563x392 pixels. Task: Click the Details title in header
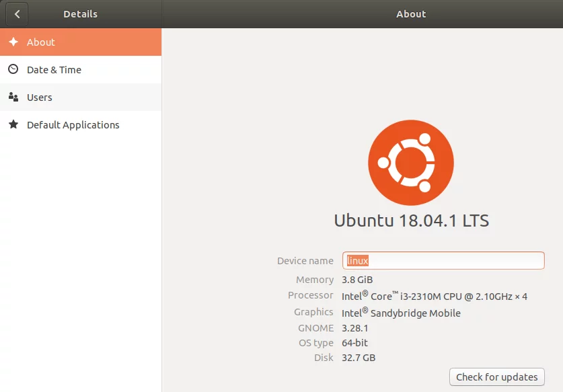[x=81, y=14]
